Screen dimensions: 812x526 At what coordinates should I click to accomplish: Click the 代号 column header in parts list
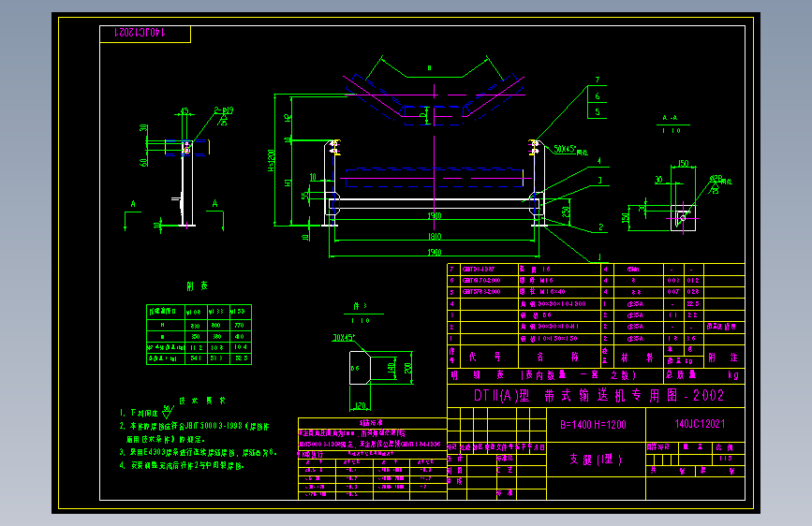point(485,357)
